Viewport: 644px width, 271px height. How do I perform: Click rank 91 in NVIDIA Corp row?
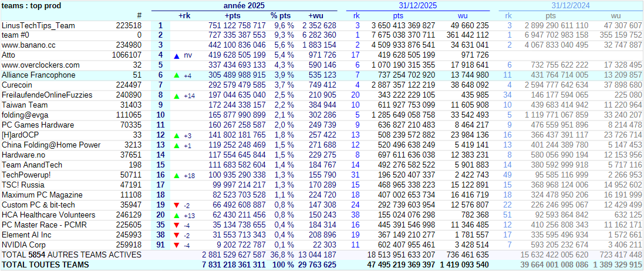(x=161, y=245)
